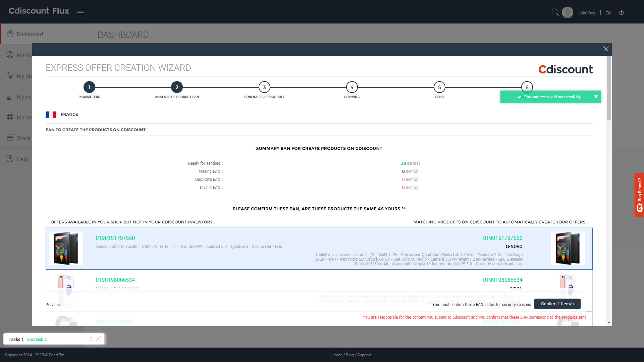
Task: Open the Blog link in footer
Action: tap(350, 355)
